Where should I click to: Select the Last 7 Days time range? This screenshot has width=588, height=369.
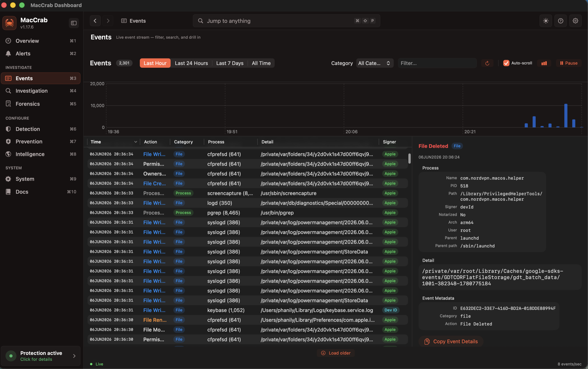(230, 63)
